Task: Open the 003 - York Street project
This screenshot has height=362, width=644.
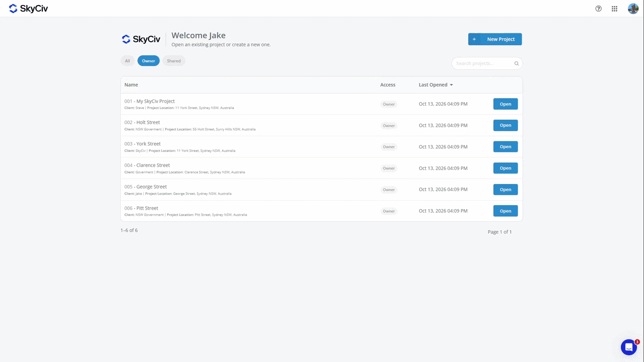Action: [505, 147]
